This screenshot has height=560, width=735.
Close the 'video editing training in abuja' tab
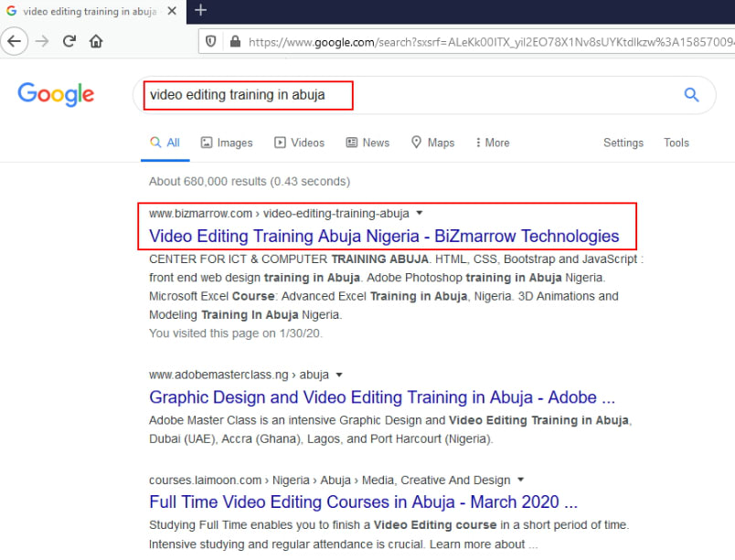[172, 11]
